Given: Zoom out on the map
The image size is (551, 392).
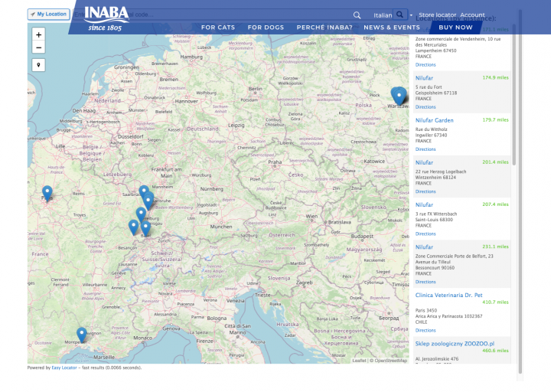Looking at the screenshot, I should 39,47.
